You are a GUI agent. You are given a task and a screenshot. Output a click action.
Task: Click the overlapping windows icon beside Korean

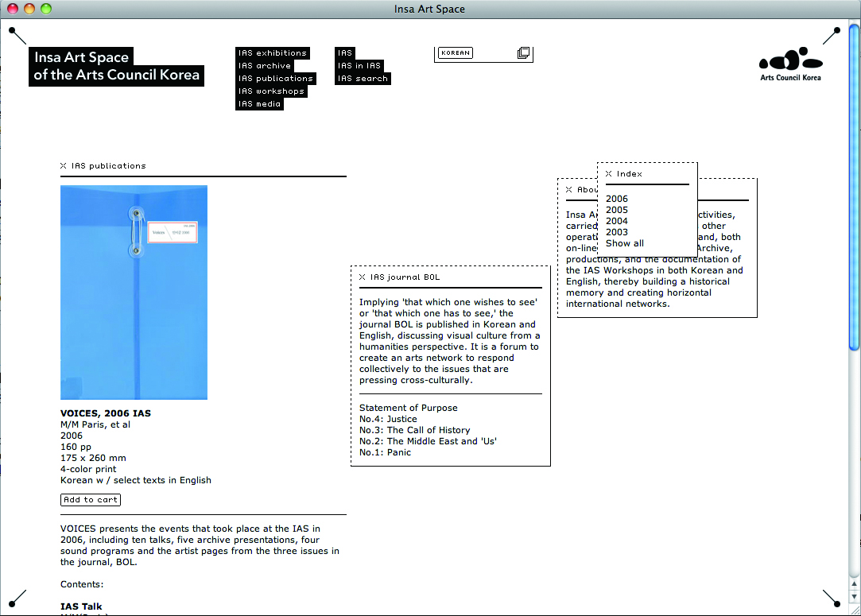tap(523, 53)
